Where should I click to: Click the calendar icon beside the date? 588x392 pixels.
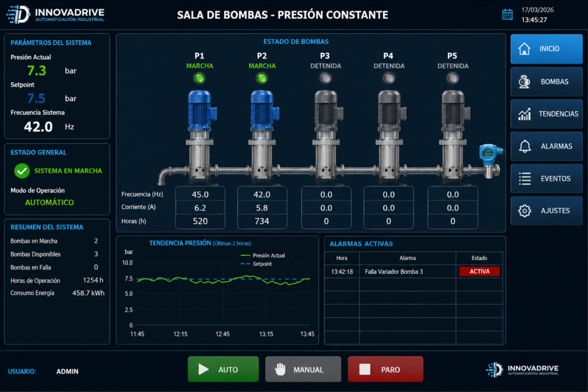click(x=507, y=14)
